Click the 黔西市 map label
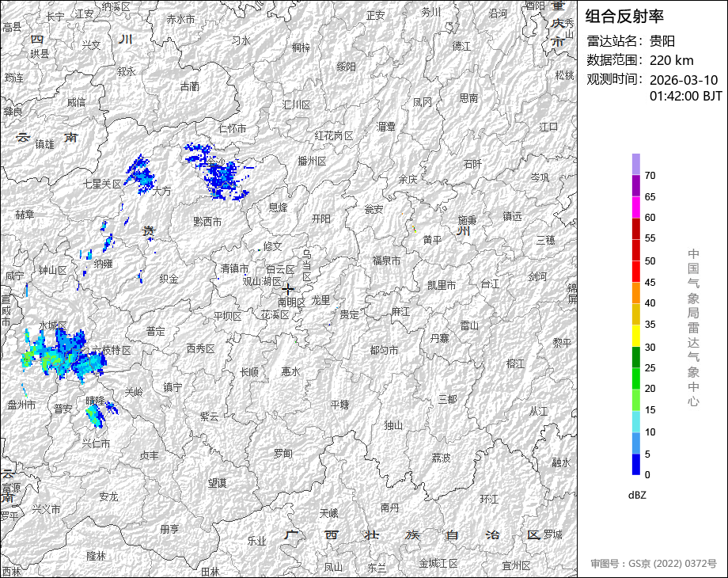This screenshot has height=578, width=728. coord(207,222)
